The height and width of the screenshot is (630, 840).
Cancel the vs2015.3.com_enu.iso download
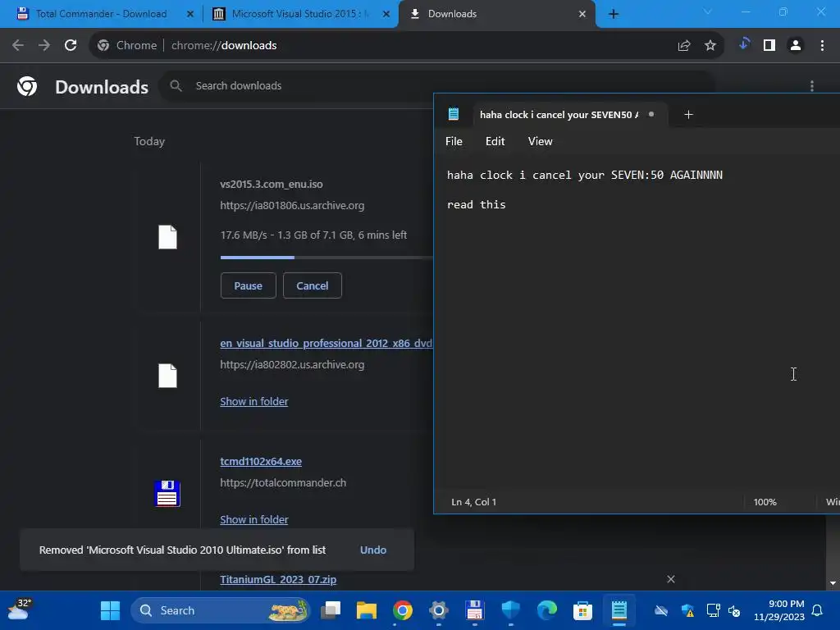pyautogui.click(x=313, y=285)
